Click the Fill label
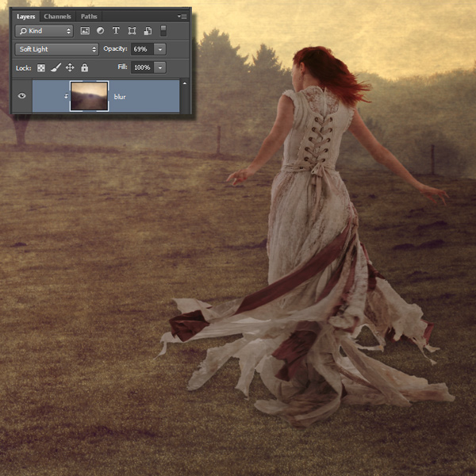This screenshot has height=476, width=476. [122, 67]
